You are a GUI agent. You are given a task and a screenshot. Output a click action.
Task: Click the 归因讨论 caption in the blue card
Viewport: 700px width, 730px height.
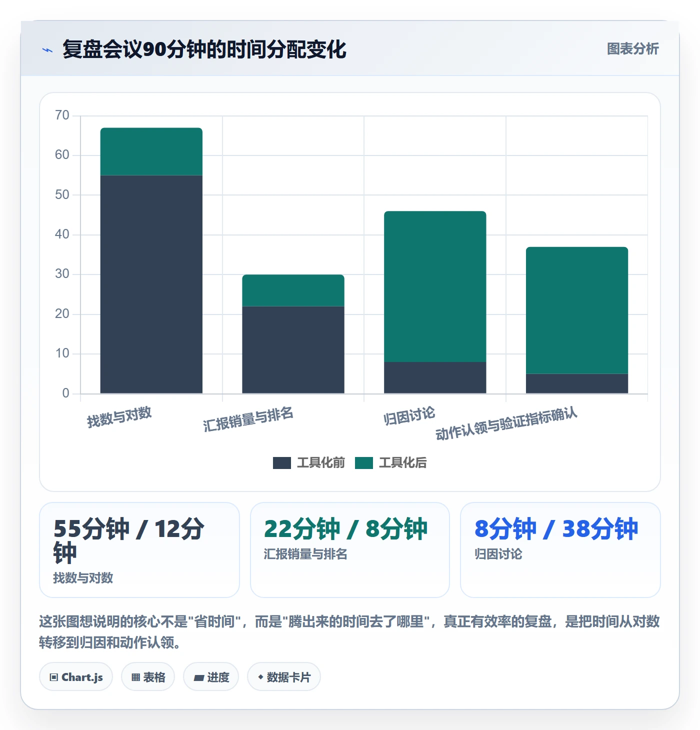(x=498, y=554)
